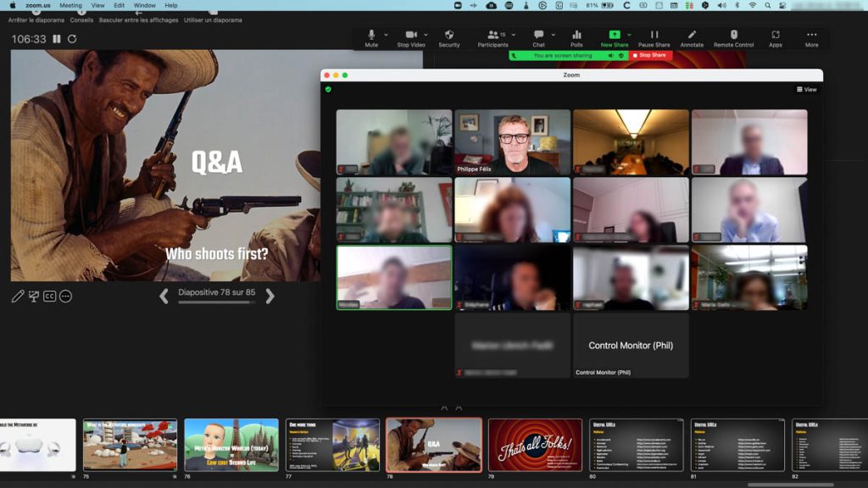Toggle CC subtitles under the slide
The image size is (868, 488).
[49, 297]
